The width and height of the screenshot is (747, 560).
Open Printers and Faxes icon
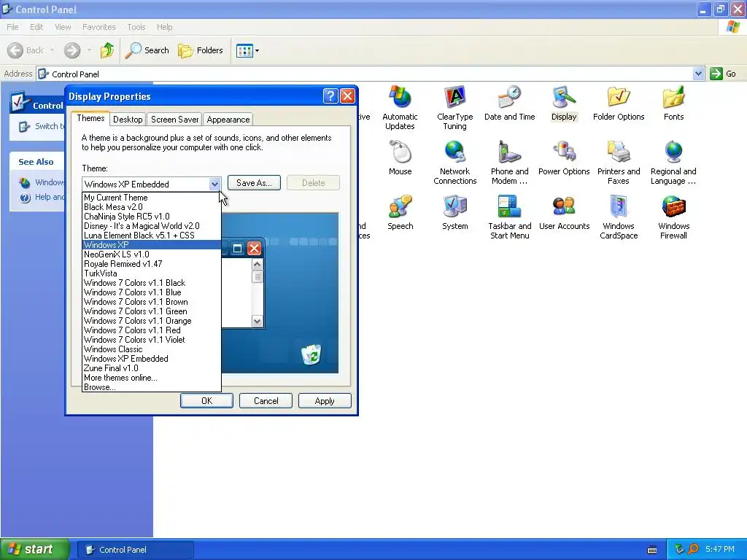point(619,163)
